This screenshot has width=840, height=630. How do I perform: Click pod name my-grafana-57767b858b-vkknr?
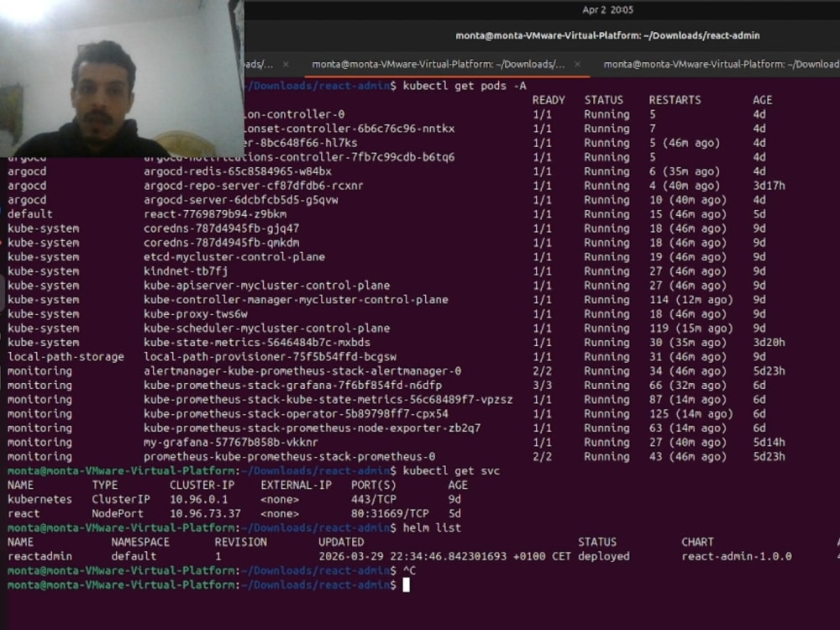coord(231,442)
